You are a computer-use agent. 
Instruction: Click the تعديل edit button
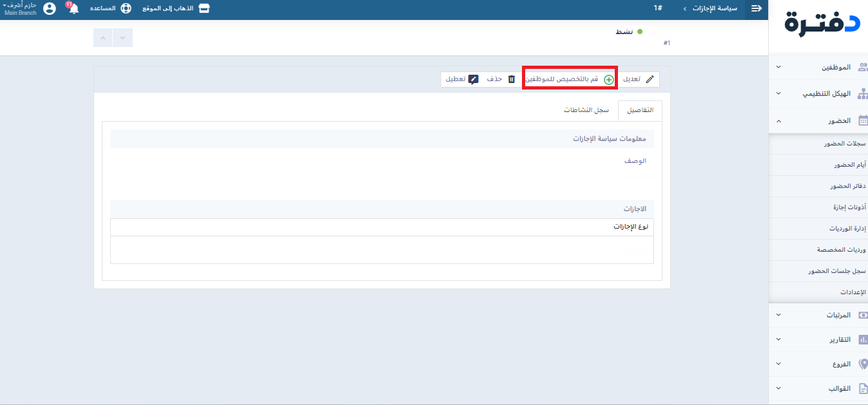pyautogui.click(x=639, y=79)
